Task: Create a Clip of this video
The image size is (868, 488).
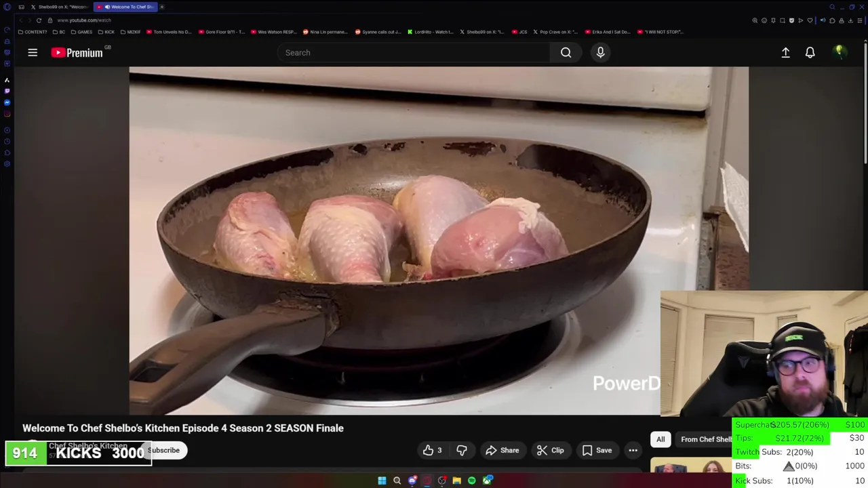Action: point(550,450)
